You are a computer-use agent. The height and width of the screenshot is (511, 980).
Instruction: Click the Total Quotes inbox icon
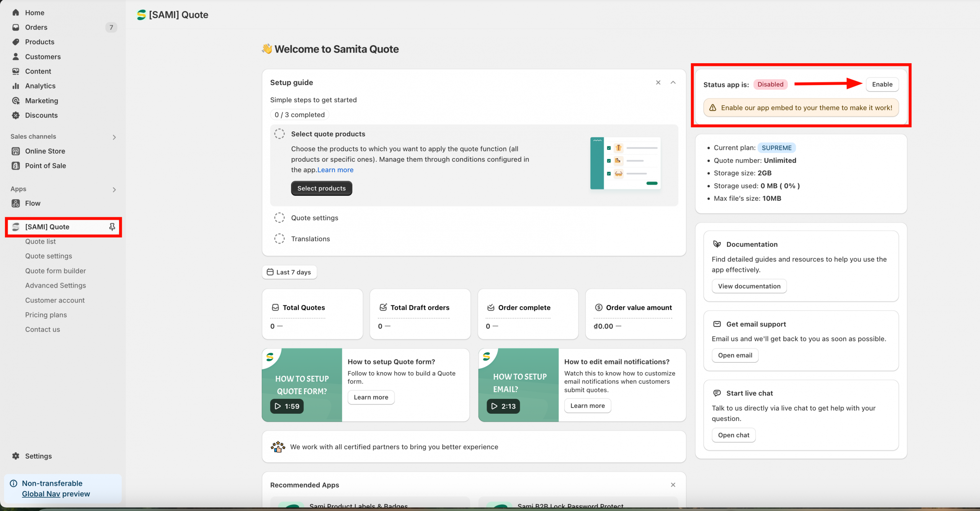click(x=275, y=307)
